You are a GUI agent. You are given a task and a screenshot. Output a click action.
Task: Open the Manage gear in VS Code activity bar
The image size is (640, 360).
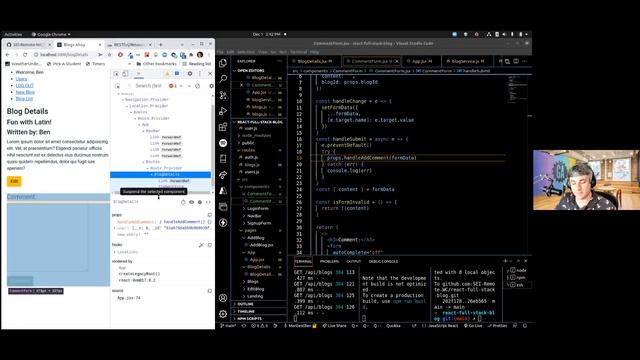coord(223,313)
